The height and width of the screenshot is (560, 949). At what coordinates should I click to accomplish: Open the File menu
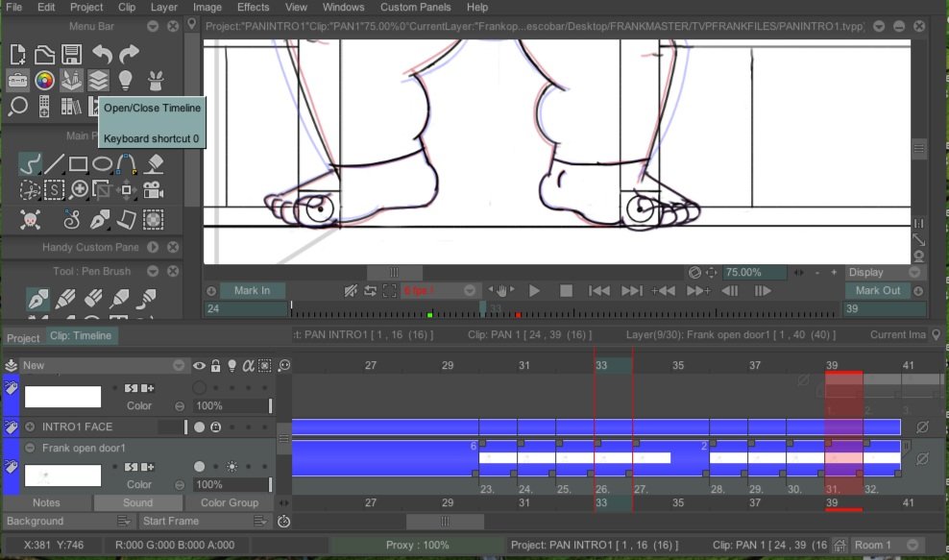[x=13, y=8]
